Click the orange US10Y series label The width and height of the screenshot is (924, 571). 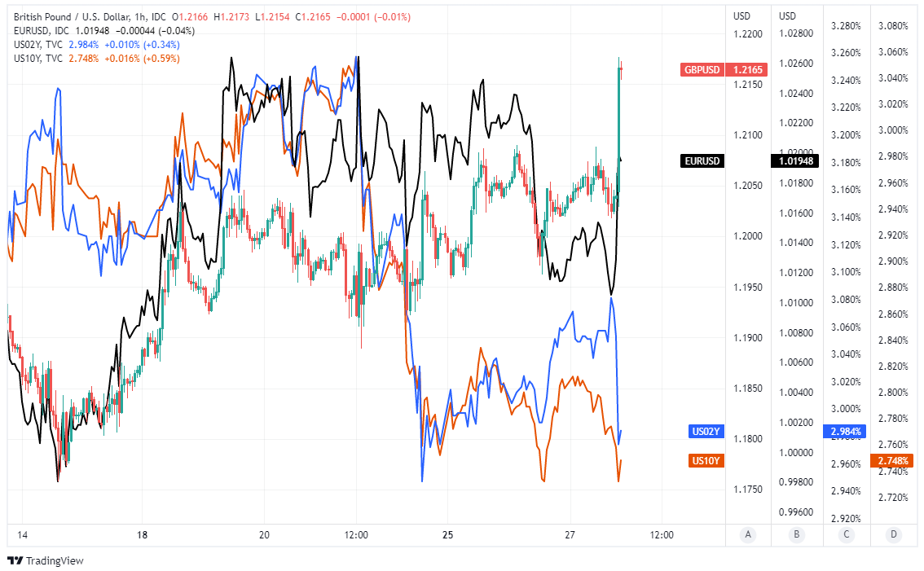[x=706, y=461]
